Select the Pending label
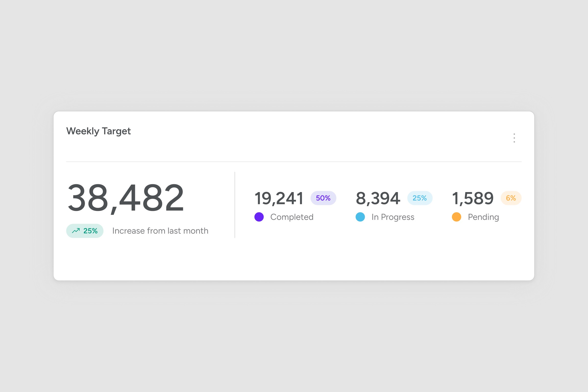This screenshot has width=588, height=392. [483, 217]
